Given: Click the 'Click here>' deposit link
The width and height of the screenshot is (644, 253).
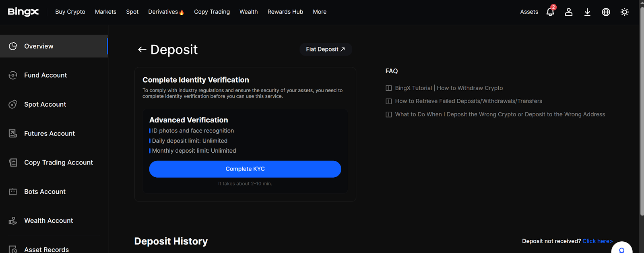Looking at the screenshot, I should coord(597,241).
